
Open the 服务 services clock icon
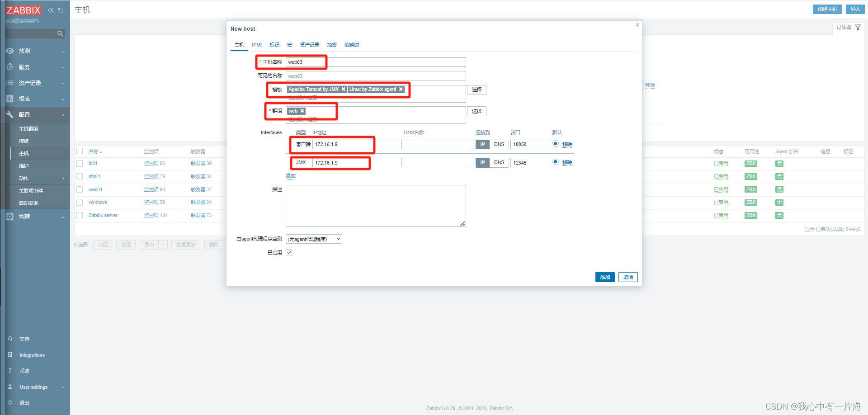tap(10, 67)
